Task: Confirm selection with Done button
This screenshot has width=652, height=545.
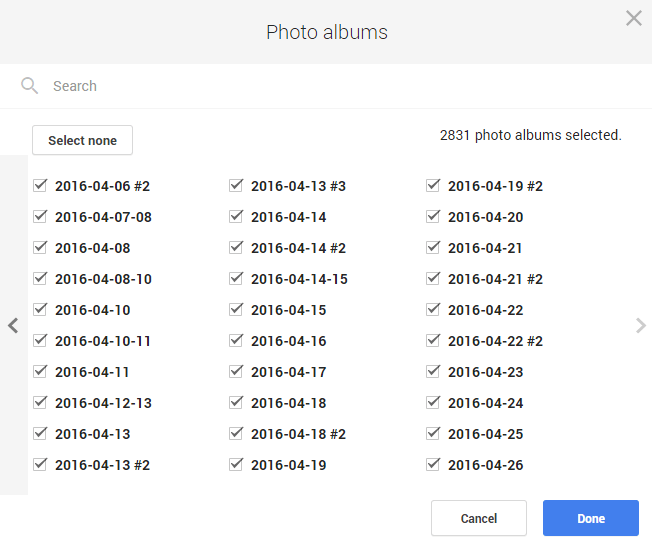Action: pos(590,518)
